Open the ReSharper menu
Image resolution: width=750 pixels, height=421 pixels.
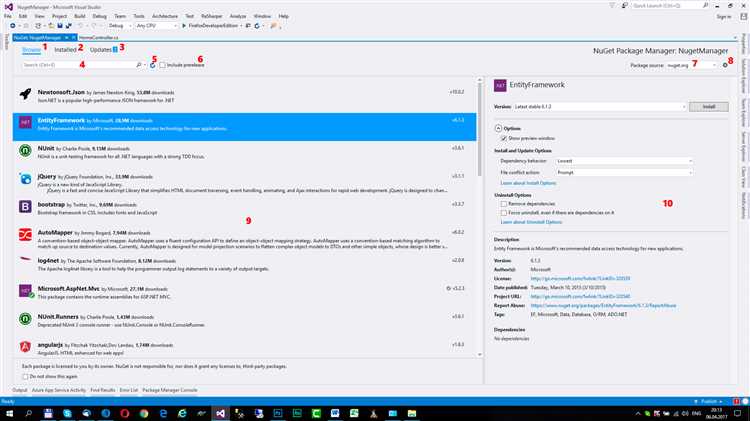[x=211, y=16]
